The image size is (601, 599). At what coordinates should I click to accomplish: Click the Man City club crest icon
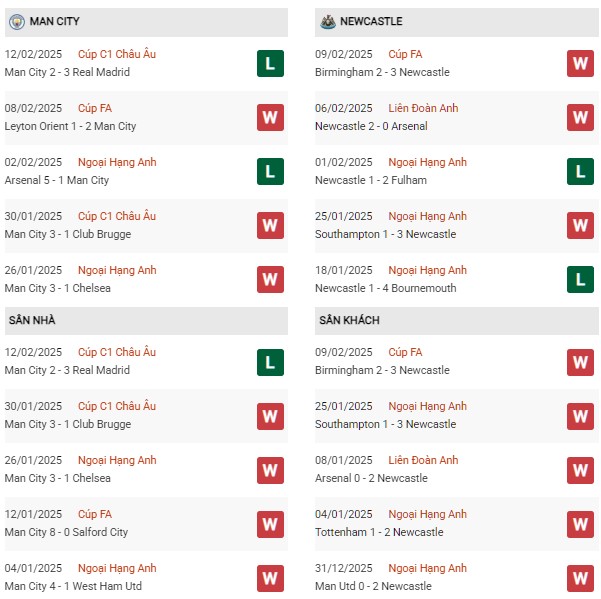(x=17, y=22)
